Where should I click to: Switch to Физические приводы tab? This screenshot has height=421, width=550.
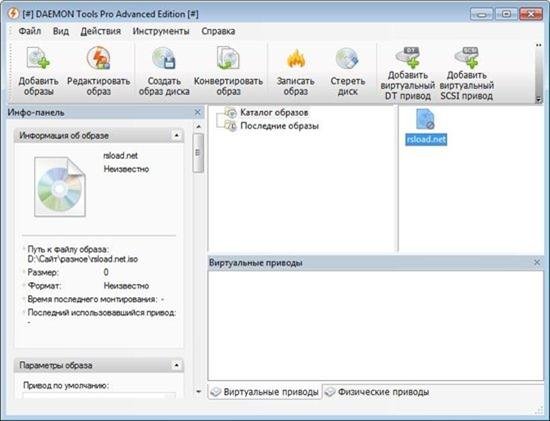point(377,392)
